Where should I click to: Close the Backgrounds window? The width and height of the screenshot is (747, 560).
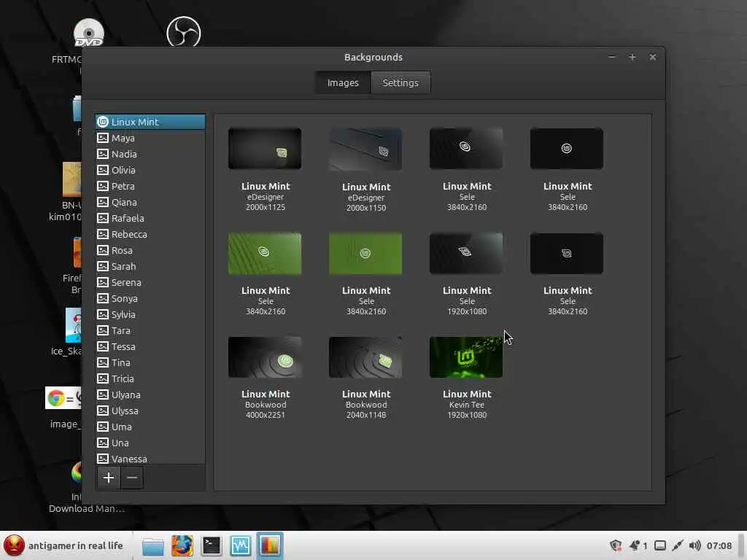[653, 57]
